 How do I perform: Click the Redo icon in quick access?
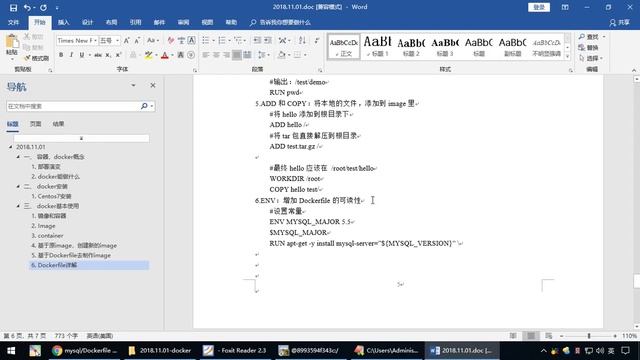pyautogui.click(x=43, y=7)
